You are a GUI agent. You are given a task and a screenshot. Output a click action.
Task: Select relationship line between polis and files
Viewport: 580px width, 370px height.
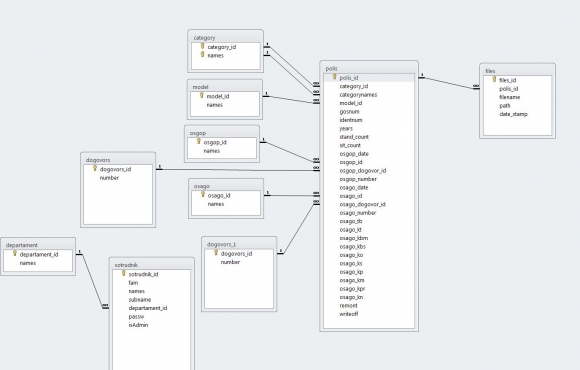(x=449, y=83)
